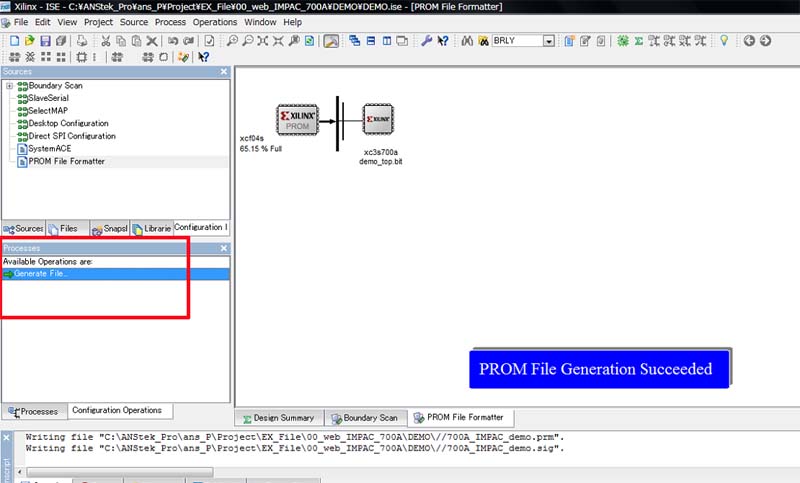Switch to the Boundary Scan document tab
The width and height of the screenshot is (800, 483).
pos(365,418)
